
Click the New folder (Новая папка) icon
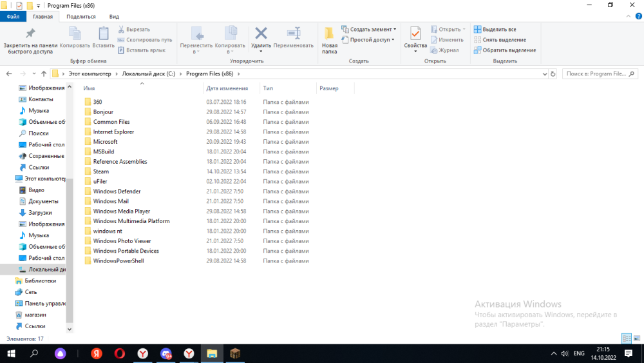point(329,34)
